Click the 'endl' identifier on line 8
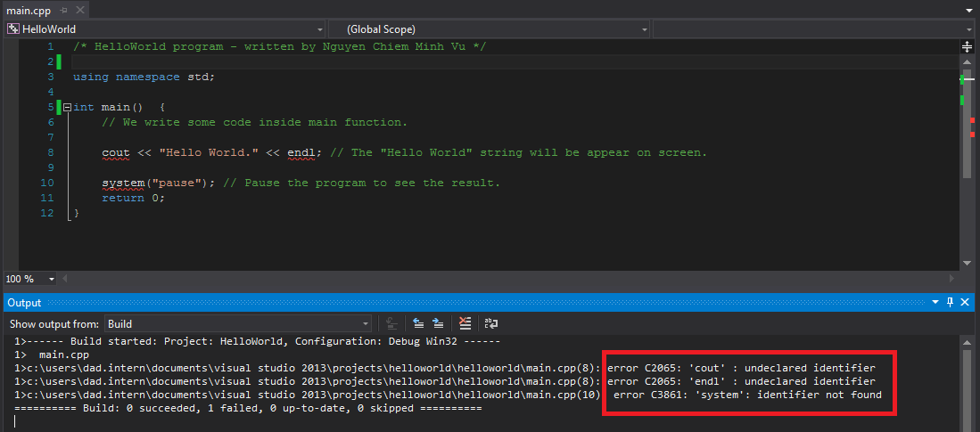 [x=301, y=153]
